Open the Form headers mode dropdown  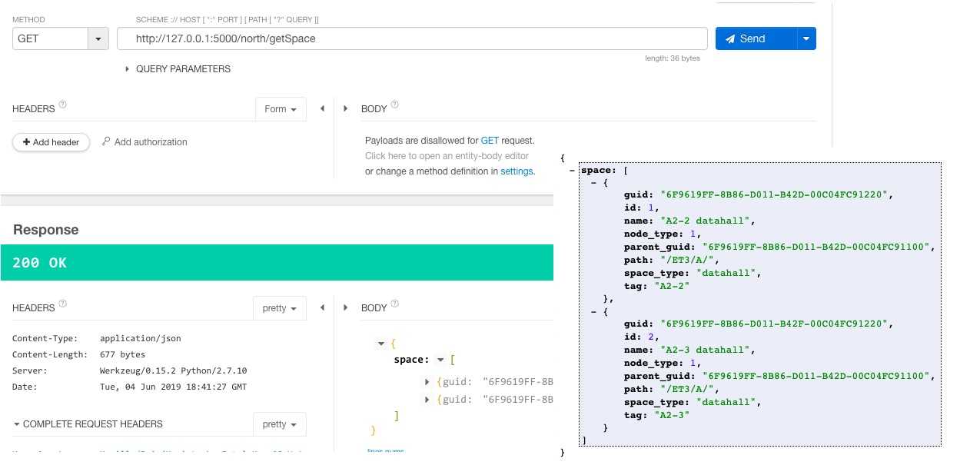pos(281,109)
